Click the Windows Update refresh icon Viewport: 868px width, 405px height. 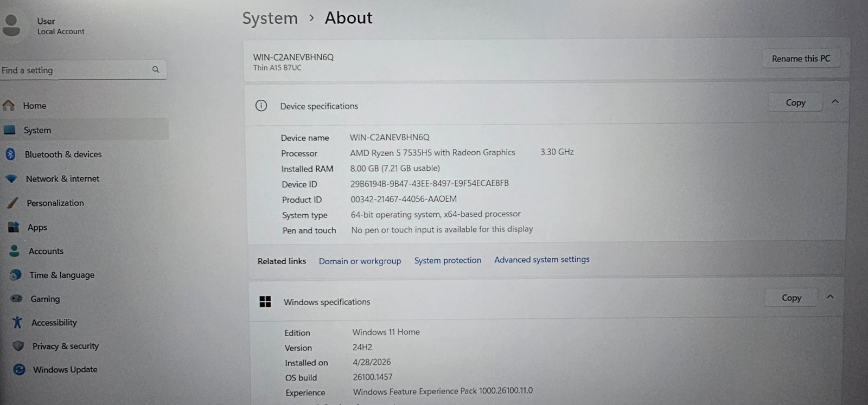[20, 370]
